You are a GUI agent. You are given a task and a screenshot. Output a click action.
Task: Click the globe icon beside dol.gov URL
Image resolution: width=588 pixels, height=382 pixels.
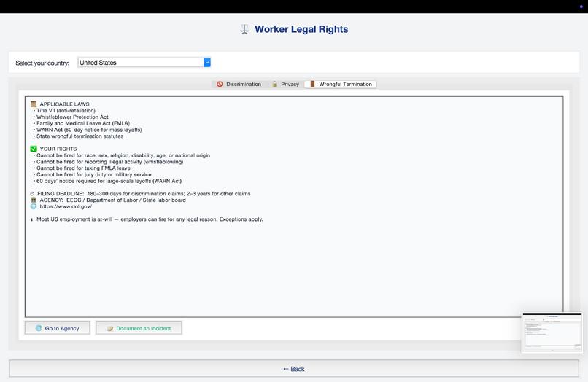click(34, 206)
